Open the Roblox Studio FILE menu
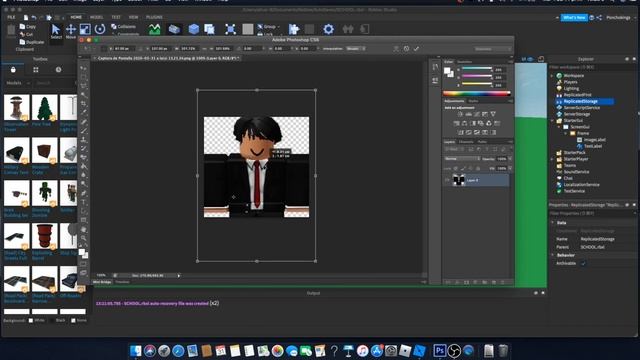The image size is (640, 360). [x=11, y=17]
